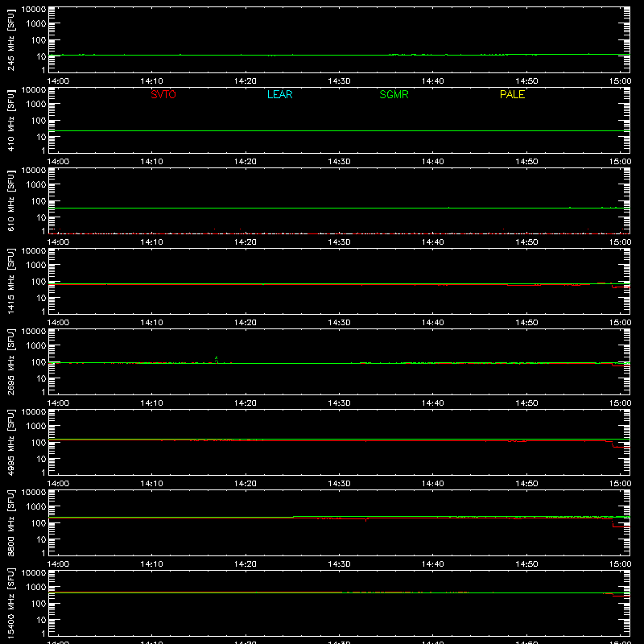This screenshot has height=644, width=644.
Task: Click the 10000 value on the 245 MHz axis
Action: pyautogui.click(x=34, y=10)
